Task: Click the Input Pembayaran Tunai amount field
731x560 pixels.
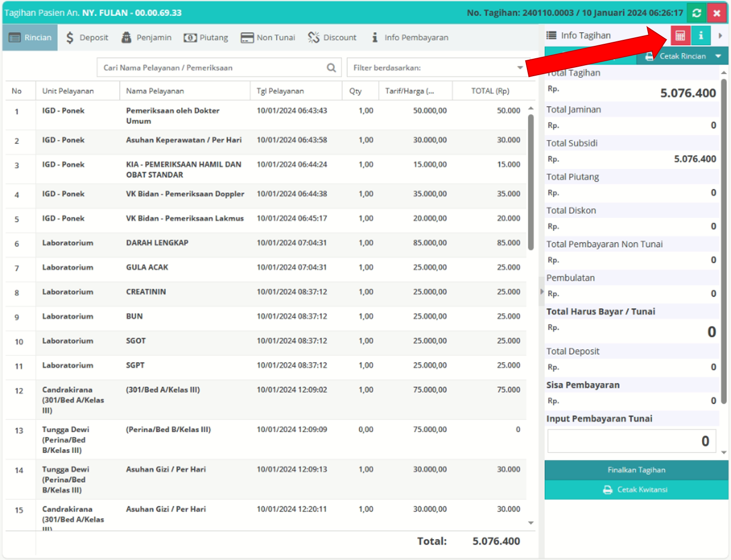Action: 631,441
